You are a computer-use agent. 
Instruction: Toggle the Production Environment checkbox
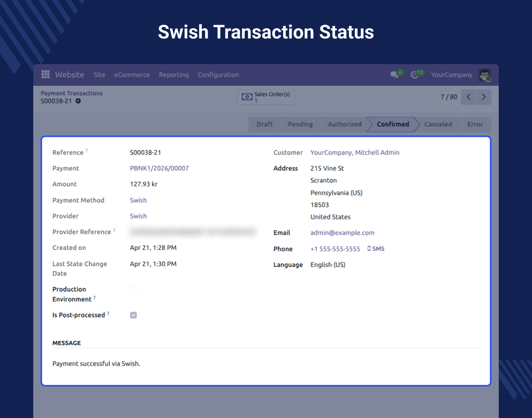pos(133,289)
